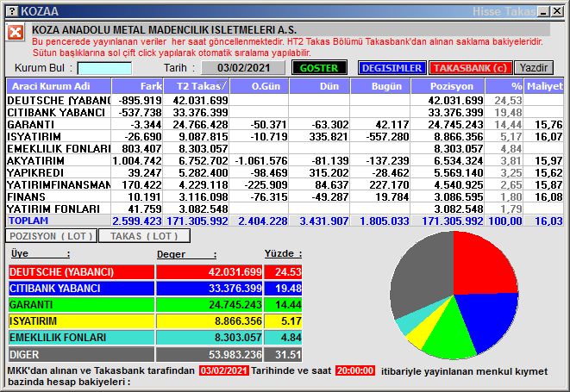Click the legend percentage 24.53
Image resolution: width=570 pixels, height=392 pixels.
pos(288,271)
